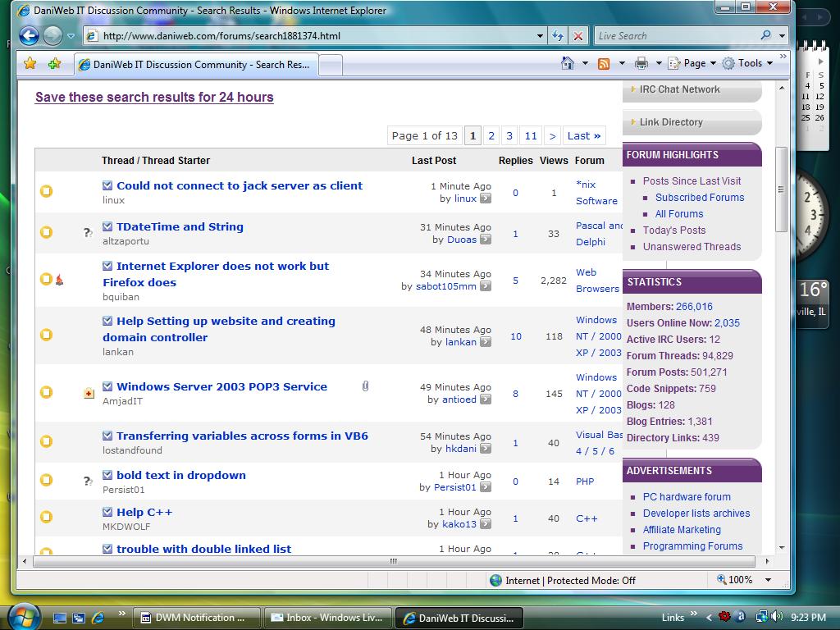Click the vertical scrollbar down arrow
Image resolution: width=840 pixels, height=630 pixels.
pyautogui.click(x=782, y=547)
